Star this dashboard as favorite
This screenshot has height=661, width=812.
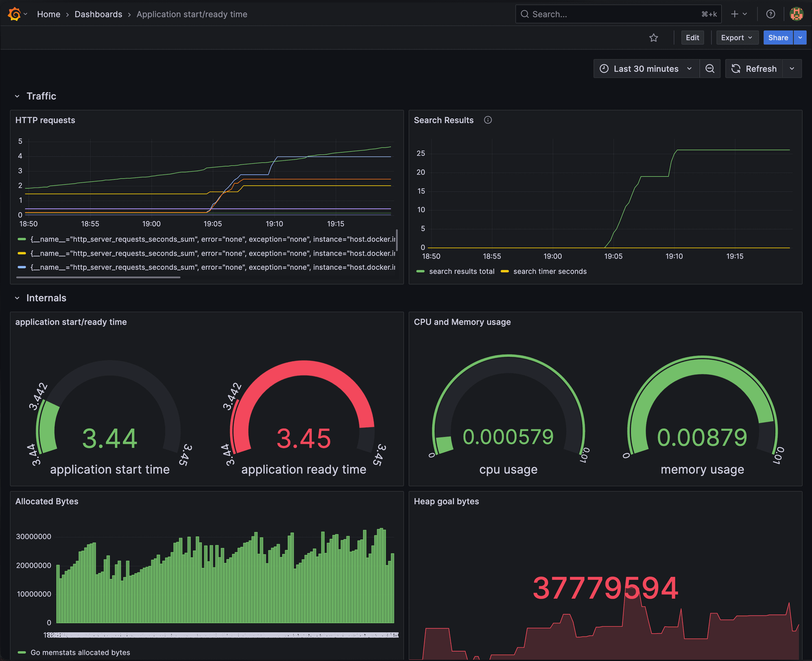pyautogui.click(x=653, y=38)
